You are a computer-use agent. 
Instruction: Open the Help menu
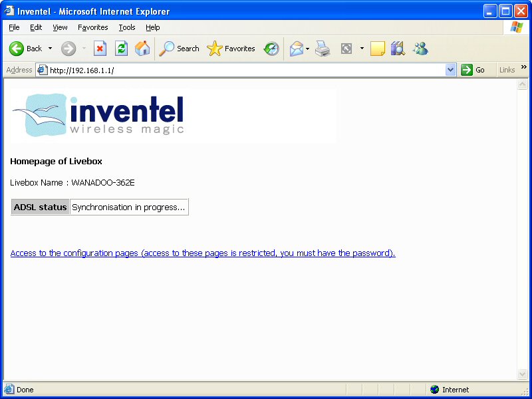point(153,27)
